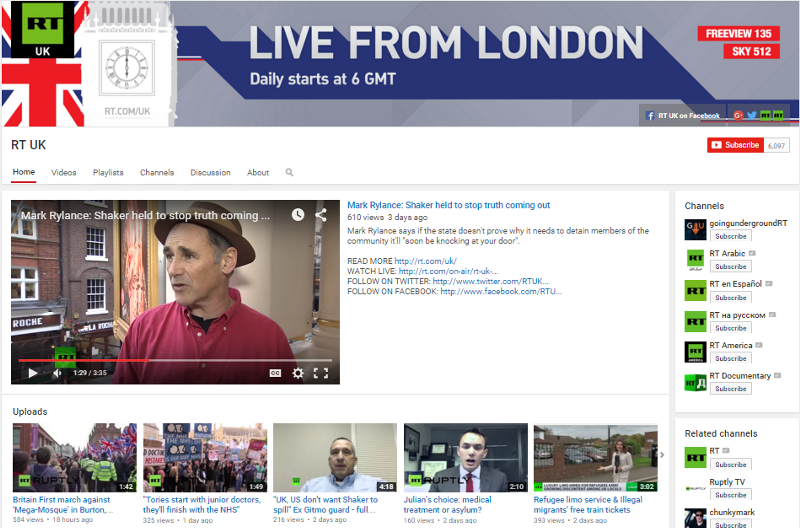Click the Ruptly TV channel name
The image size is (800, 528).
point(727,482)
